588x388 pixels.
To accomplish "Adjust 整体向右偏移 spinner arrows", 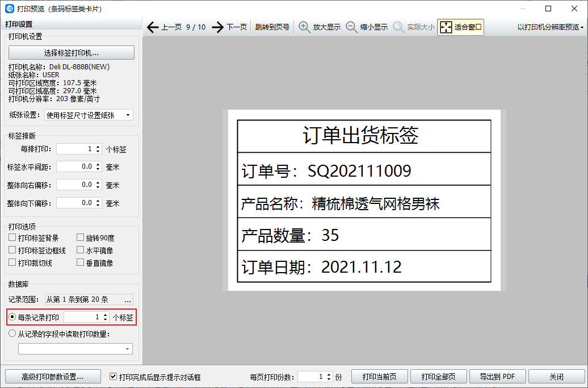I will pyautogui.click(x=98, y=185).
